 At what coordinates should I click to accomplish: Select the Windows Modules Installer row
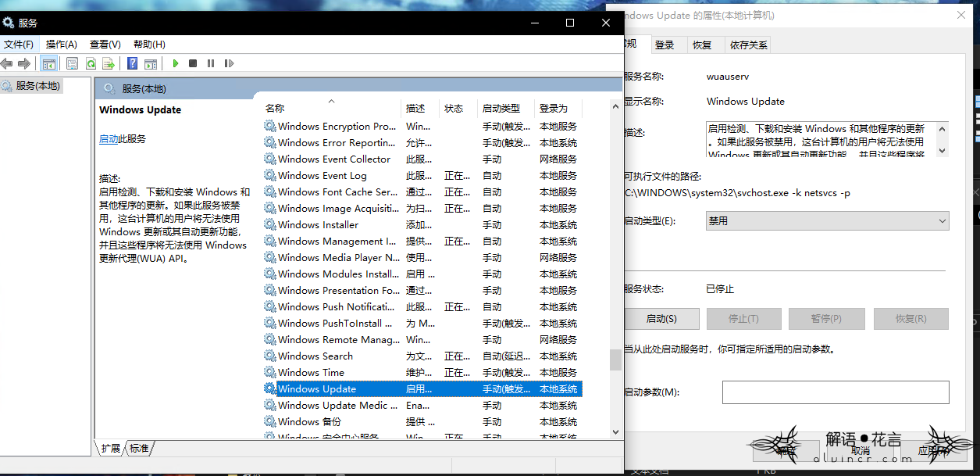pos(422,274)
